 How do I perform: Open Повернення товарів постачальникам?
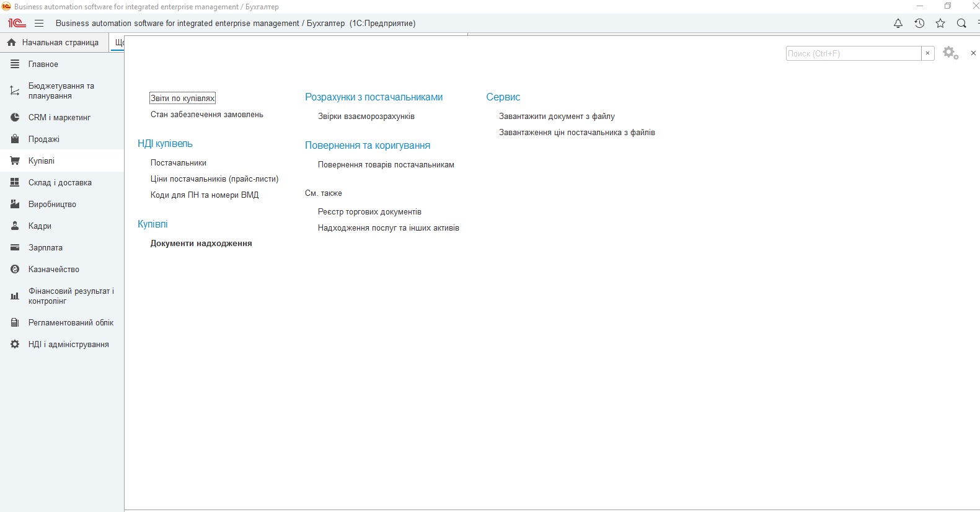coord(386,165)
